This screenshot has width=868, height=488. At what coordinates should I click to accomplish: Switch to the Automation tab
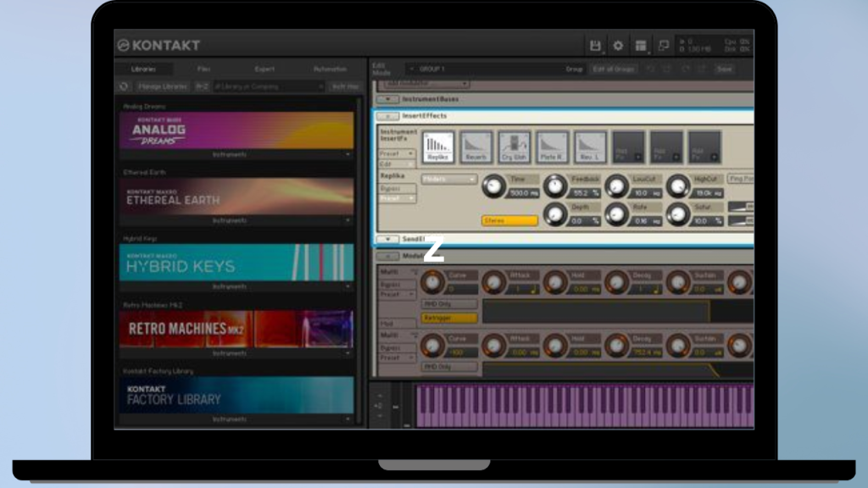pos(330,69)
